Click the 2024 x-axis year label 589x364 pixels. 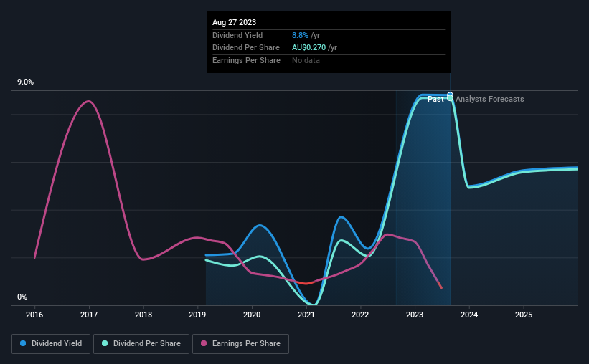coord(469,315)
